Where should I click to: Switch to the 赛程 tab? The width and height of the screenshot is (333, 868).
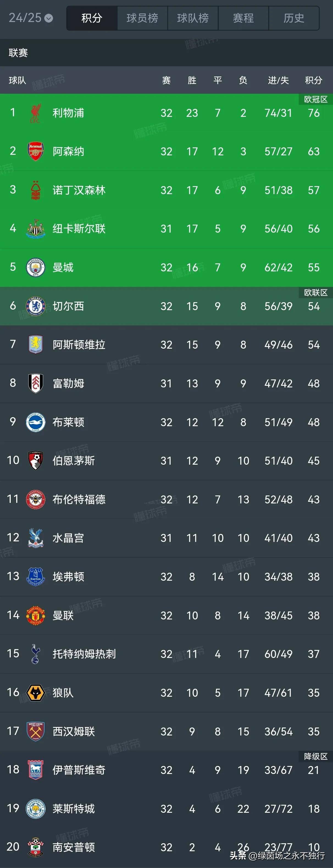coord(243,18)
